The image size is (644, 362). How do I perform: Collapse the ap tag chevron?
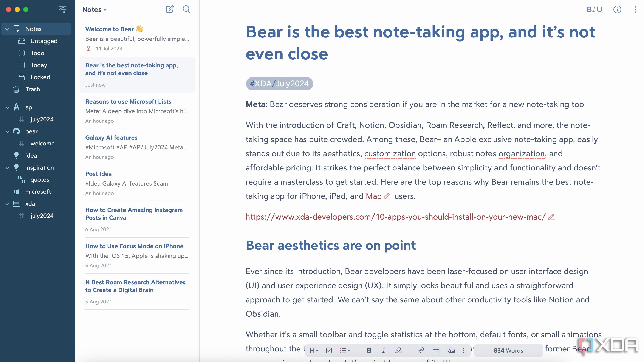[x=7, y=107]
